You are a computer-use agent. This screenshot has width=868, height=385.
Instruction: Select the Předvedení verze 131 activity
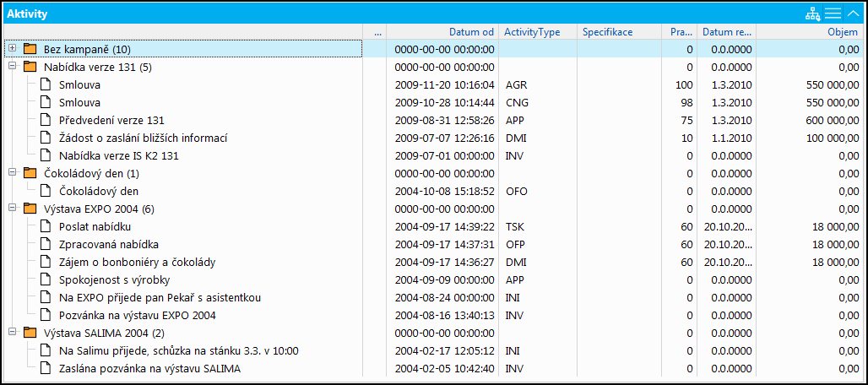coord(433,121)
